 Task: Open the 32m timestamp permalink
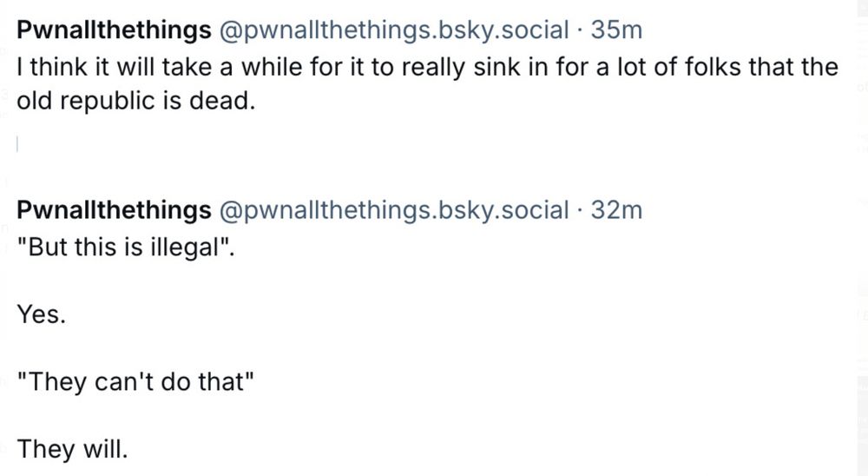(x=616, y=210)
